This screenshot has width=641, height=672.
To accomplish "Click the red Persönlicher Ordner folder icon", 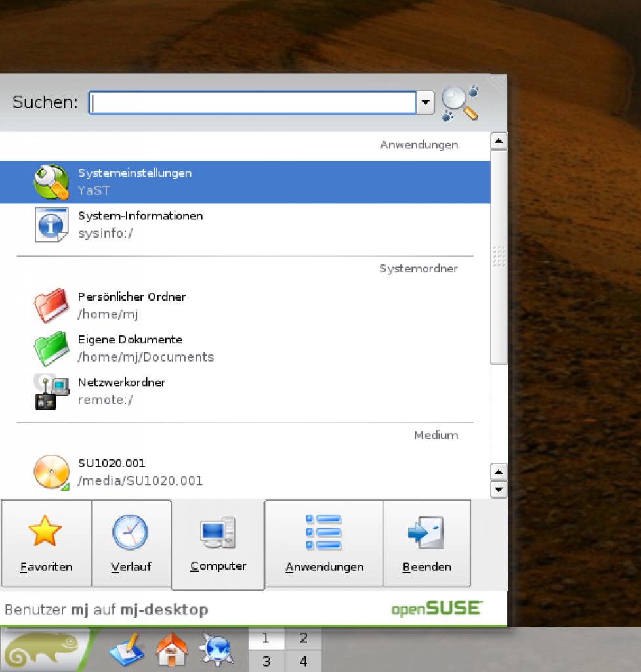I will coord(51,306).
